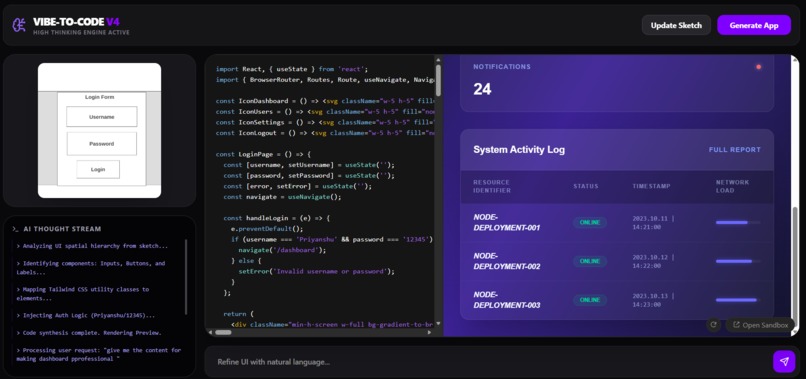This screenshot has width=806, height=379.
Task: Click the 'const LoginPage' code line
Action: (263, 154)
